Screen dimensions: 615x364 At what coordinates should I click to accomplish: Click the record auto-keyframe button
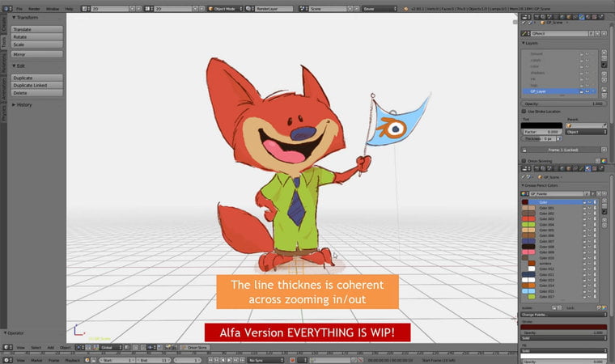292,360
